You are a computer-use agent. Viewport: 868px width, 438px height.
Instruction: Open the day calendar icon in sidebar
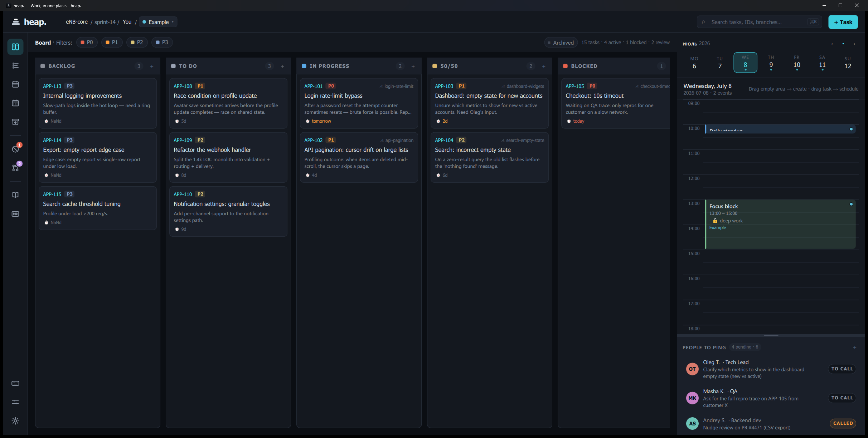pos(15,84)
